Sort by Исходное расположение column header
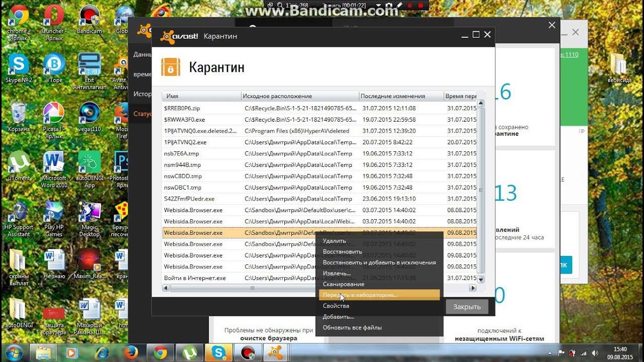Screen dimensions: 644x362 (300, 96)
